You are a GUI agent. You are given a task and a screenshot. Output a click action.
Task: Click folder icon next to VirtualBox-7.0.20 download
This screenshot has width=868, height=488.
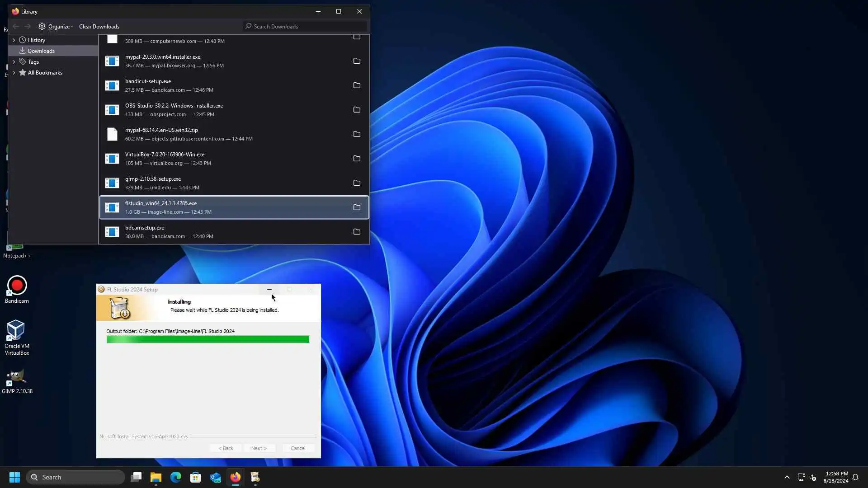click(357, 159)
